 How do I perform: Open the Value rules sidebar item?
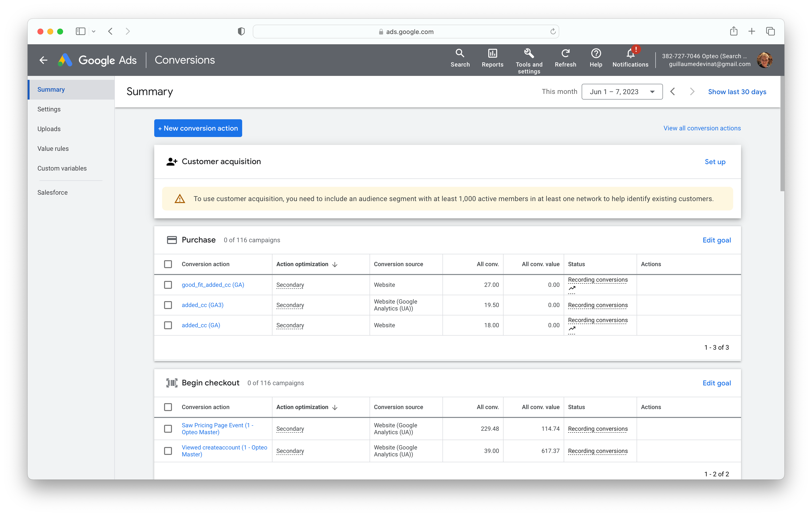(x=53, y=149)
